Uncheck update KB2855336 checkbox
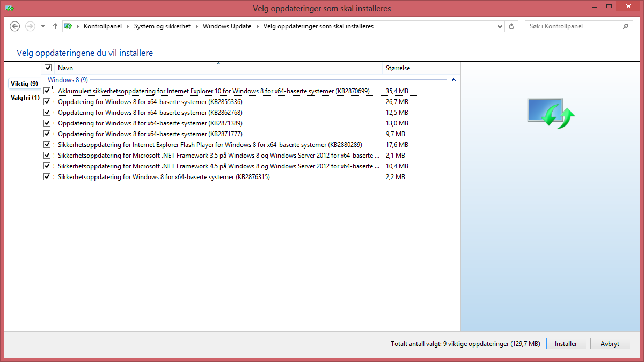Screen dimensions: 644x362 [47, 102]
